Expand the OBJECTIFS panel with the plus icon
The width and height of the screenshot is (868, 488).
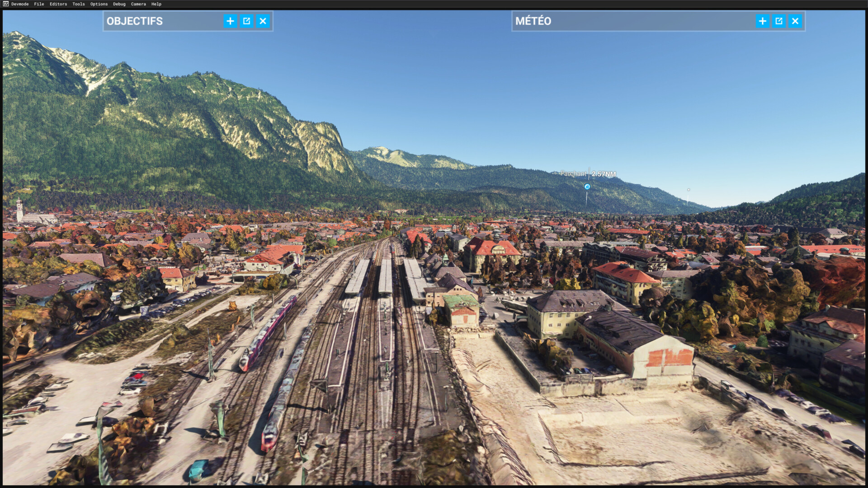tap(230, 21)
